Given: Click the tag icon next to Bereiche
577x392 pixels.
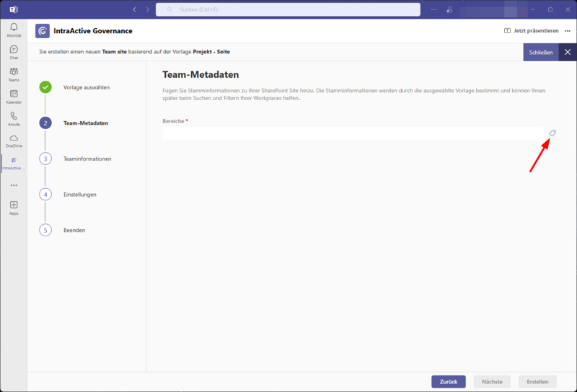Looking at the screenshot, I should tap(552, 133).
